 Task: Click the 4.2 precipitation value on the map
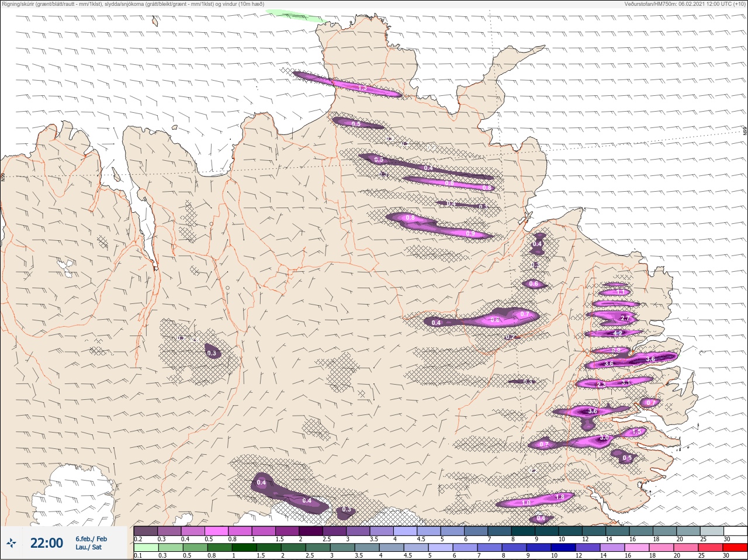click(618, 333)
